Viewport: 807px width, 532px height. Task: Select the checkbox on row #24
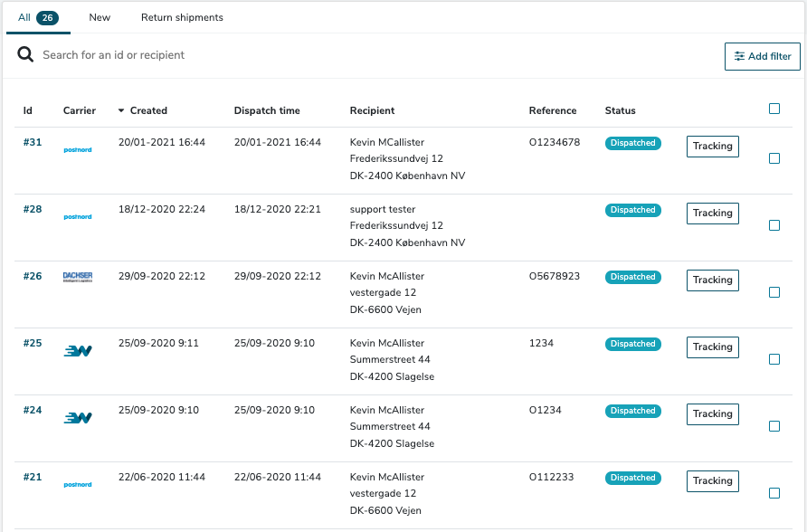[x=774, y=425]
